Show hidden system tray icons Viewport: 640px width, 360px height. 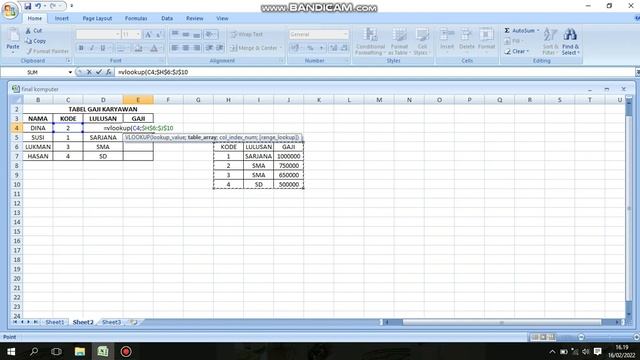pyautogui.click(x=552, y=351)
